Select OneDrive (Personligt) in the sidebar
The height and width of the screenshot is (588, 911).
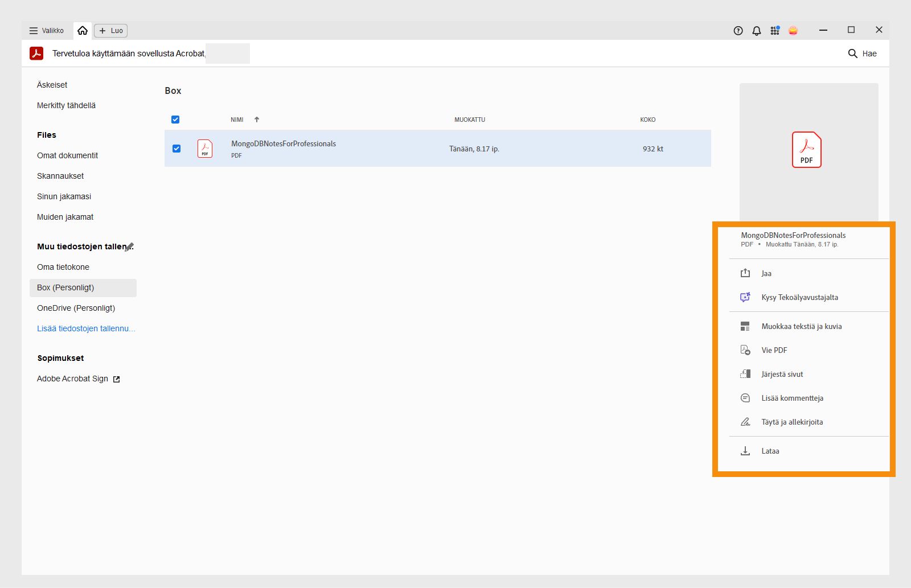pos(76,308)
